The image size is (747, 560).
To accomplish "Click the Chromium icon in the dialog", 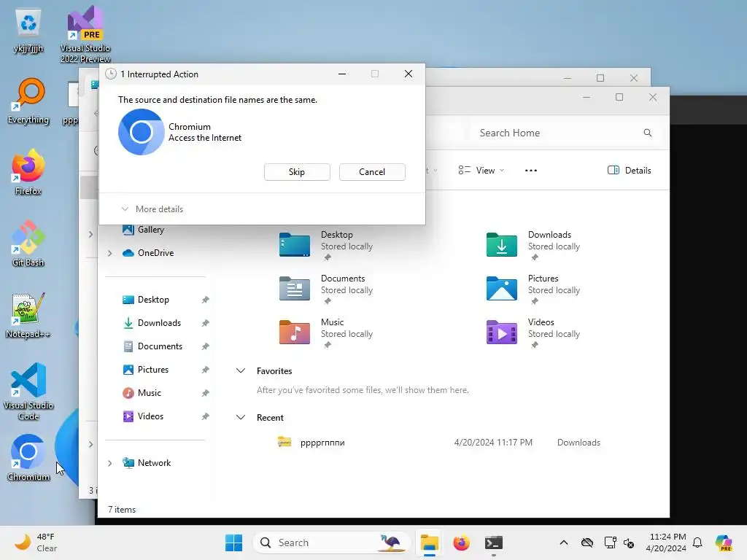I will pos(141,132).
